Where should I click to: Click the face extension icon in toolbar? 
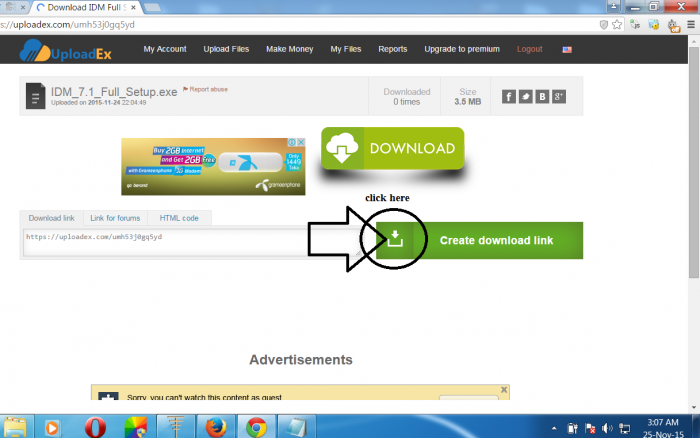tap(654, 25)
